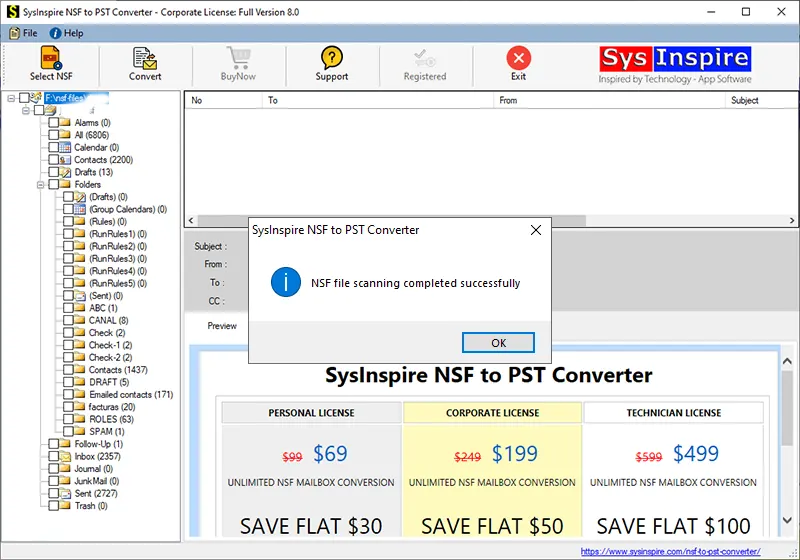Screen dimensions: 800x560
Task: Open Support question mark icon
Action: coord(332,58)
